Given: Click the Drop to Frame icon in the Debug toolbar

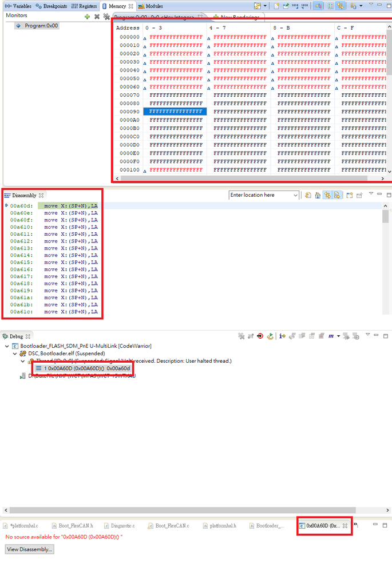Looking at the screenshot, I should [x=346, y=336].
